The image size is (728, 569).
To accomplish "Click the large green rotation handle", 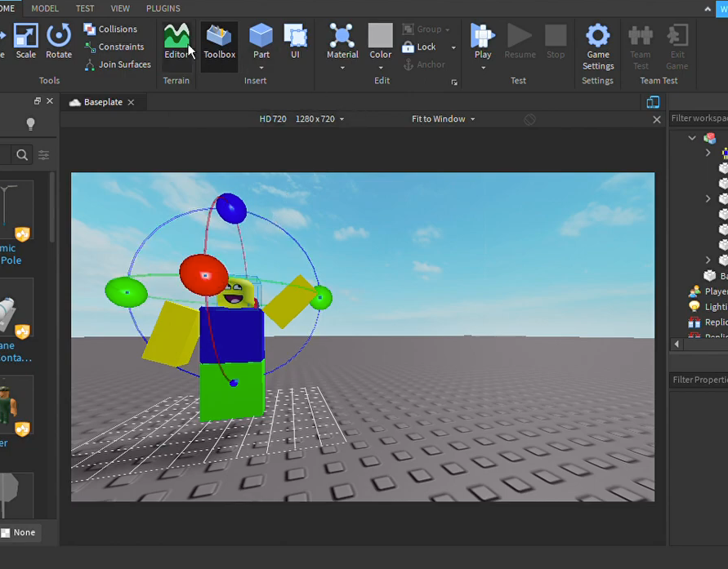I will (127, 292).
